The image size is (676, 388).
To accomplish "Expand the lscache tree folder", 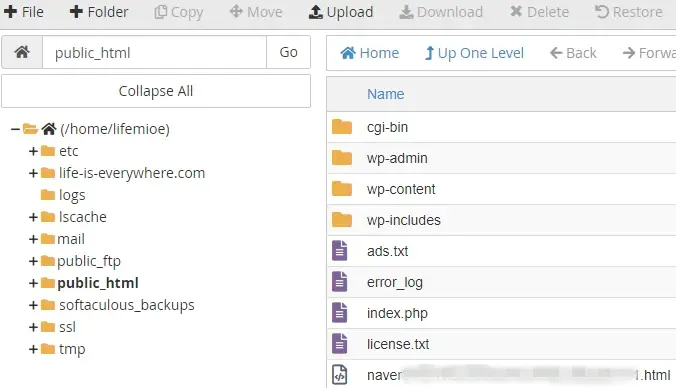I will (33, 217).
